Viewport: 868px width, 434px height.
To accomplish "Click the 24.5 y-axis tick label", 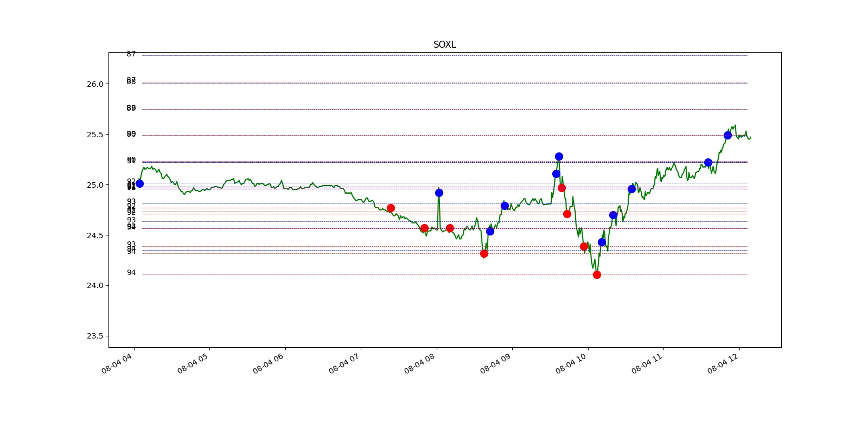I will [x=94, y=235].
